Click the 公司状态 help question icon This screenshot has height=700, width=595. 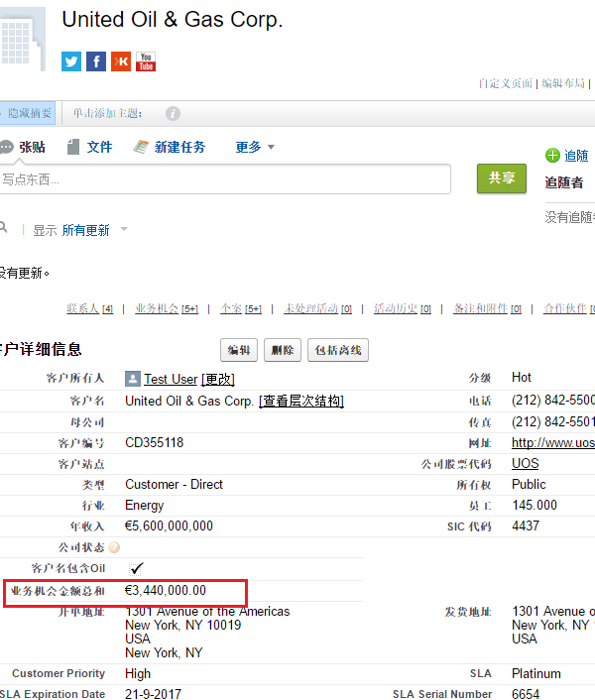(114, 547)
